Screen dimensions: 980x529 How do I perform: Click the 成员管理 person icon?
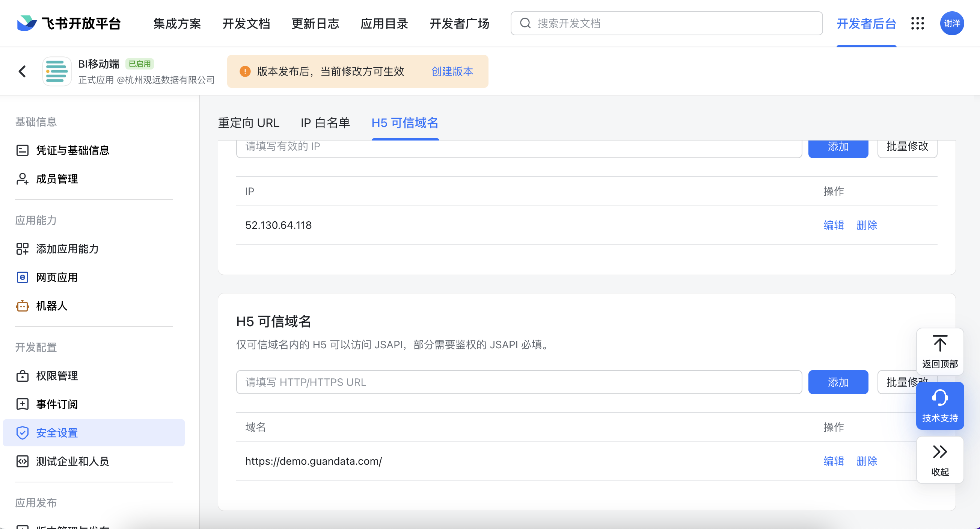[x=23, y=179]
